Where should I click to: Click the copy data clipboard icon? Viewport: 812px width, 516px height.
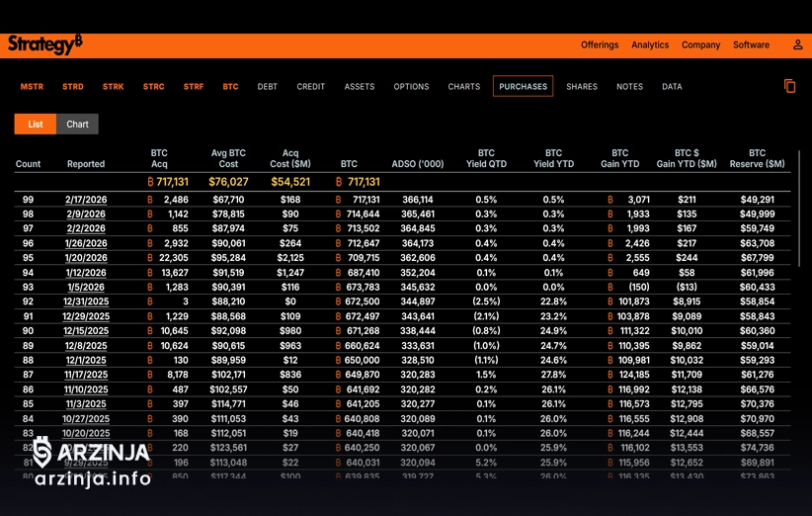coord(789,87)
